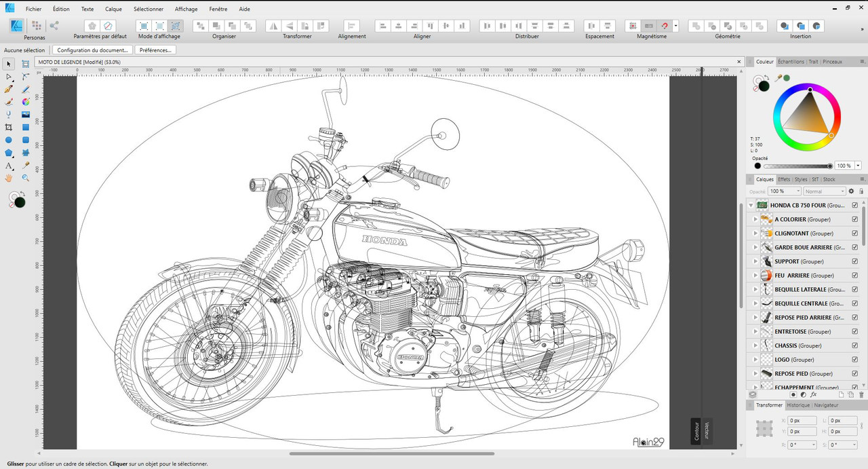Expand the FEU ARRIERE layer group
Viewport: 868px width, 469px height.
pyautogui.click(x=755, y=276)
